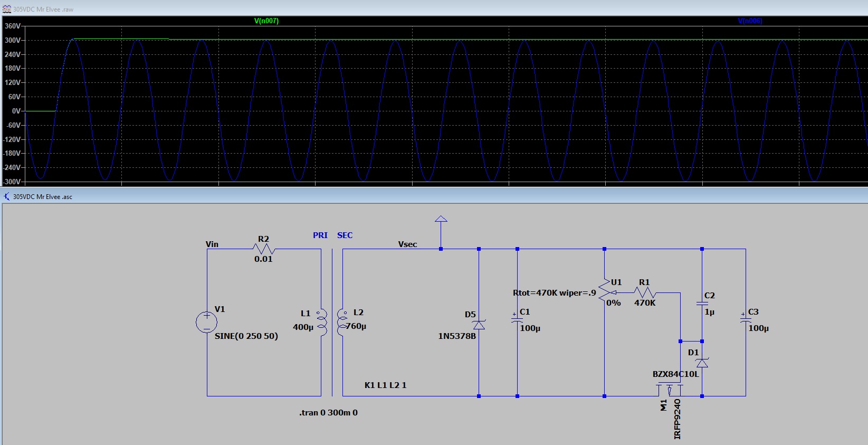Viewport: 868px width, 445px height.
Task: Click the 100µ value beside C1
Action: (x=530, y=328)
